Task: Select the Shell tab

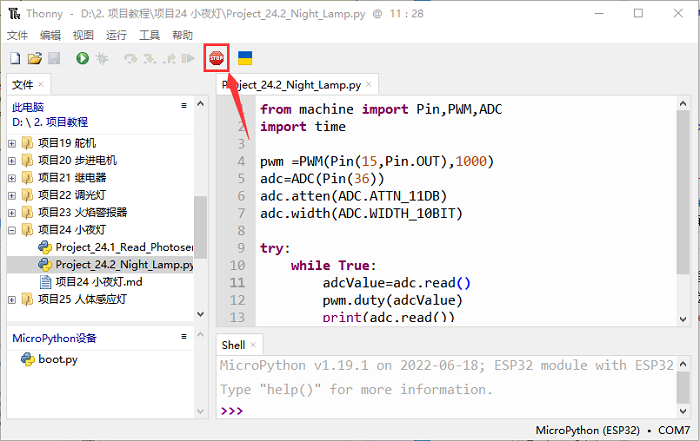Action: point(233,345)
